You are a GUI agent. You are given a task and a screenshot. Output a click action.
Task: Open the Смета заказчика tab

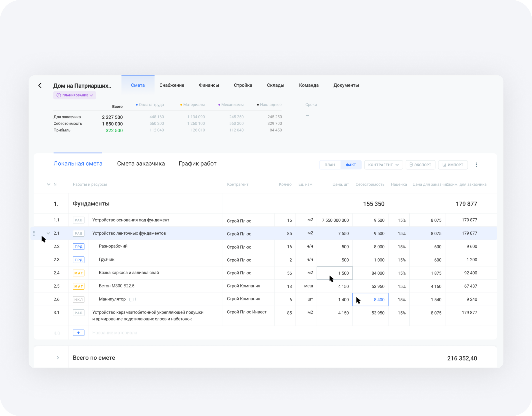[141, 163]
